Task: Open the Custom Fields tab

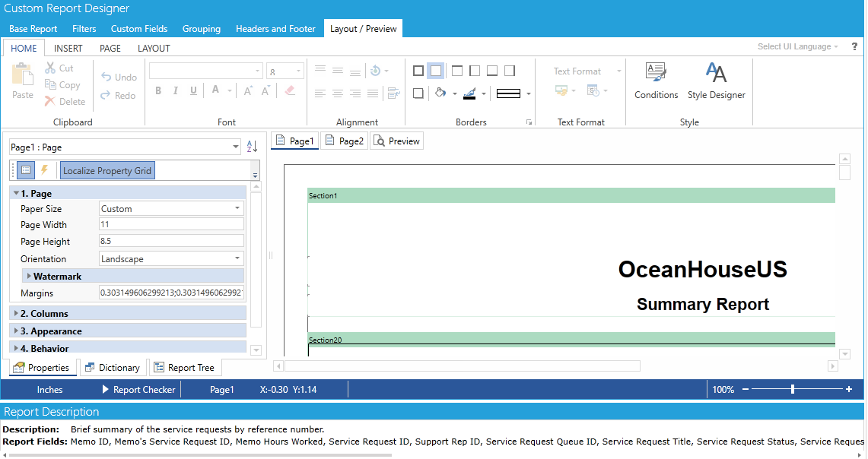Action: (139, 29)
